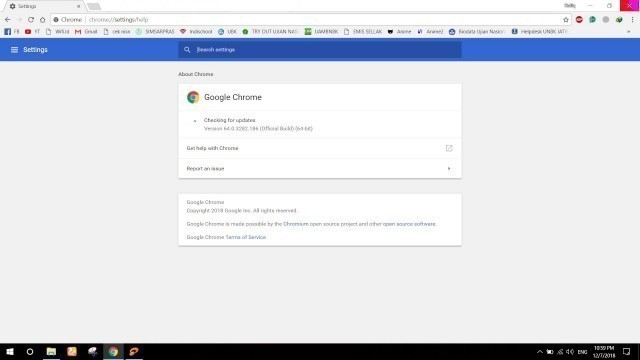Click the Chrome version number text

point(258,129)
